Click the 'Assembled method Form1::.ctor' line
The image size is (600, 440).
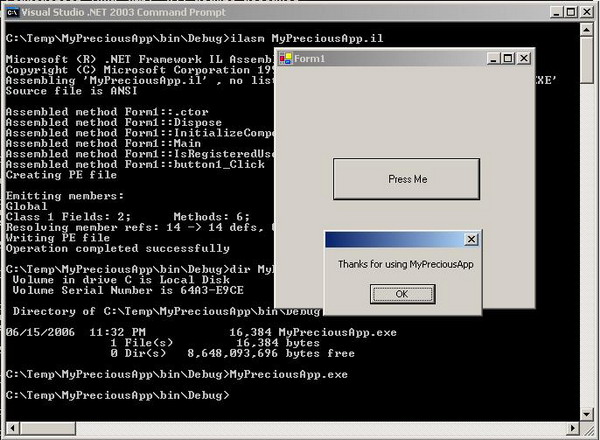coord(107,112)
